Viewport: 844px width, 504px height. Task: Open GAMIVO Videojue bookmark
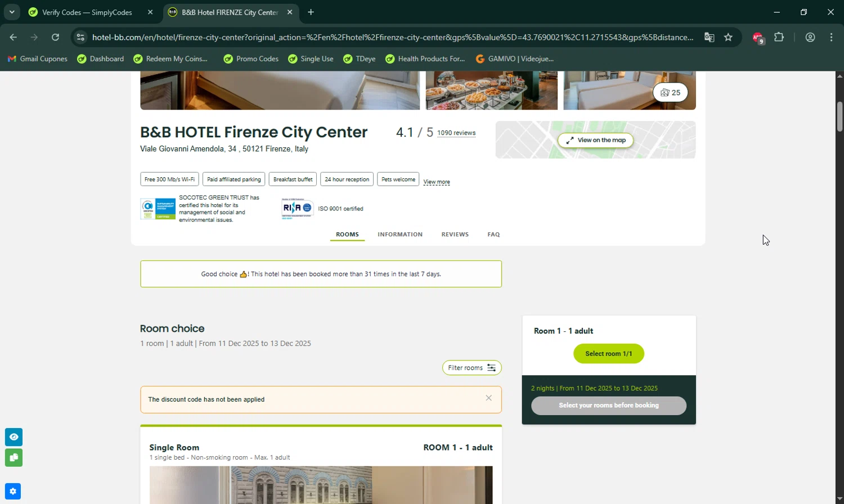tap(515, 58)
